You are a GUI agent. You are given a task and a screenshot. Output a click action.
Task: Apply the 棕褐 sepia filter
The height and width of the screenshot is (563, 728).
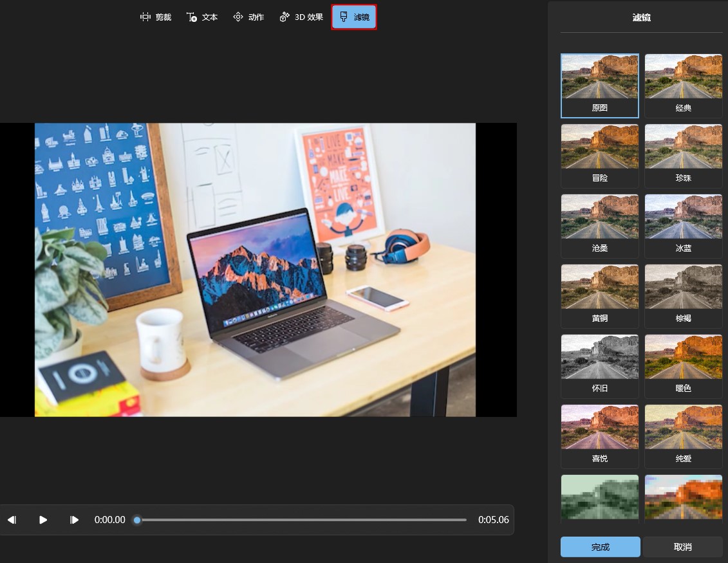[x=683, y=296]
